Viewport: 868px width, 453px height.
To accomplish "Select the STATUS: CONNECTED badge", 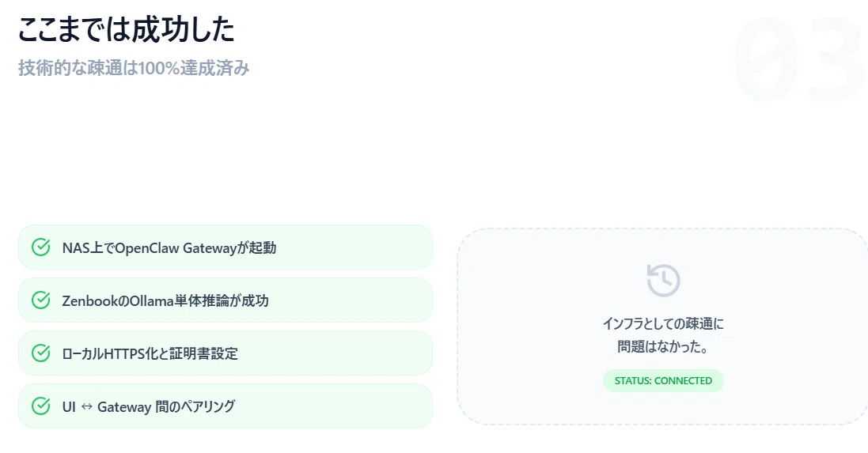I will pyautogui.click(x=663, y=380).
